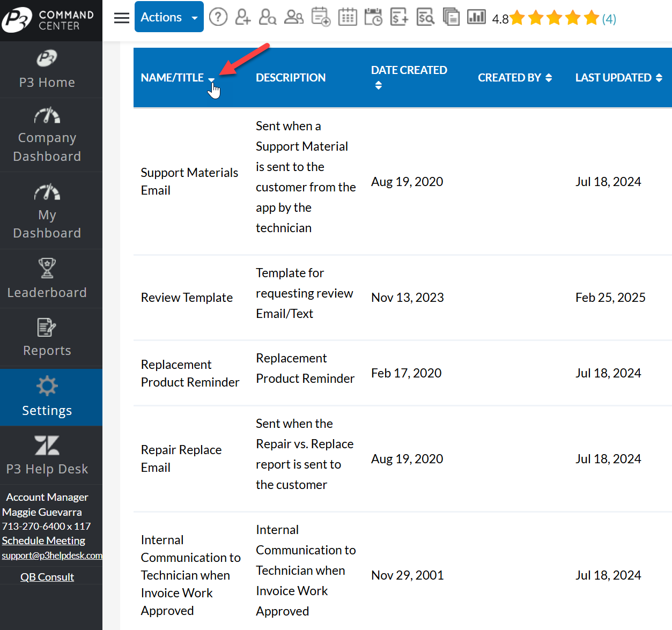Select Settings in the sidebar
672x630 pixels.
[47, 397]
